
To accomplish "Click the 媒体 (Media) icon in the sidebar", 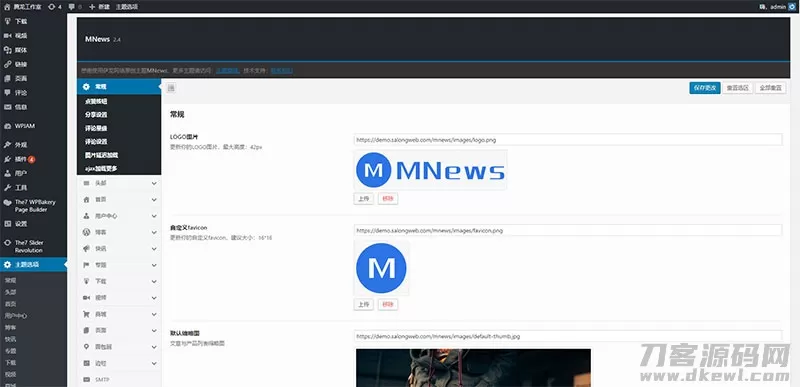I will pyautogui.click(x=7, y=50).
